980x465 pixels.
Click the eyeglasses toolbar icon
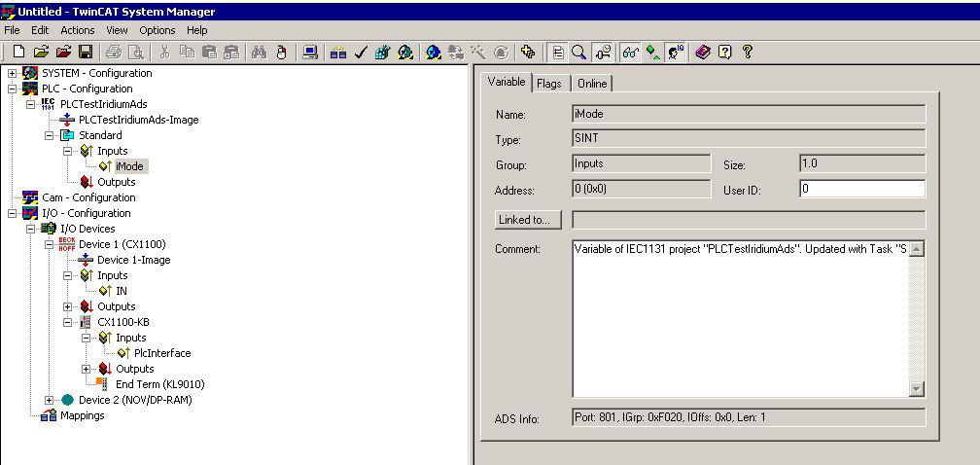coord(630,53)
